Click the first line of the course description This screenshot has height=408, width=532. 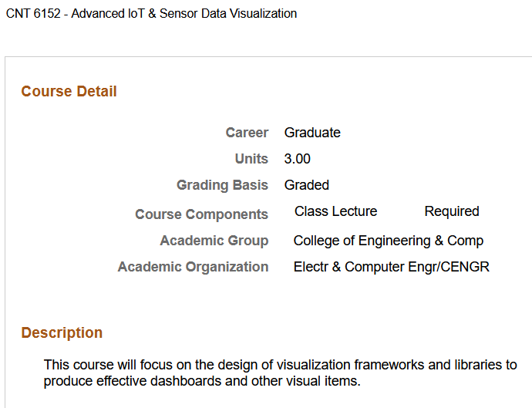coord(280,365)
